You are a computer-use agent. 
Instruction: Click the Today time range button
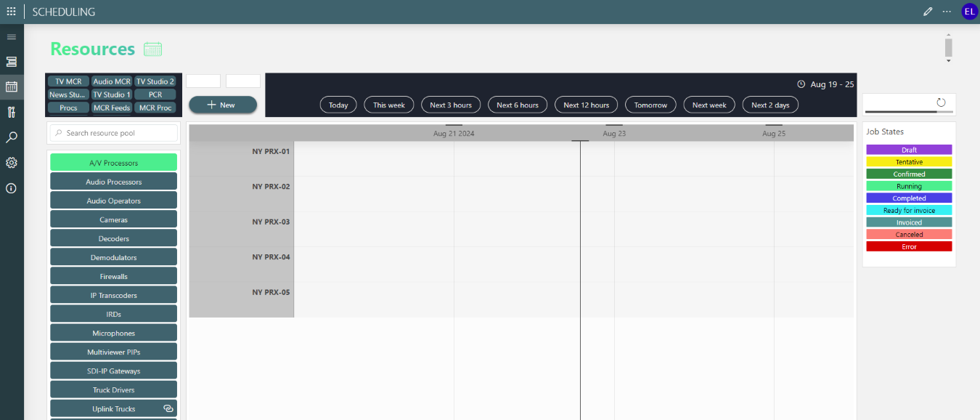tap(338, 105)
